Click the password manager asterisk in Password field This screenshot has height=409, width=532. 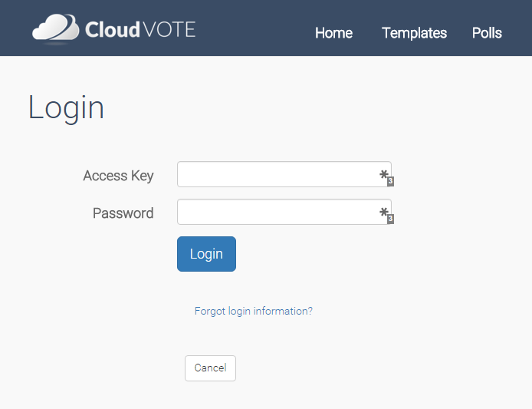(x=384, y=213)
